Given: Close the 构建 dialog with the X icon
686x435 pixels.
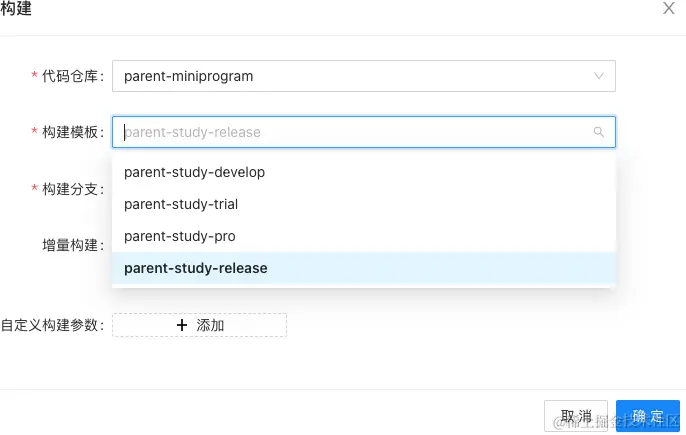Looking at the screenshot, I should click(x=668, y=9).
